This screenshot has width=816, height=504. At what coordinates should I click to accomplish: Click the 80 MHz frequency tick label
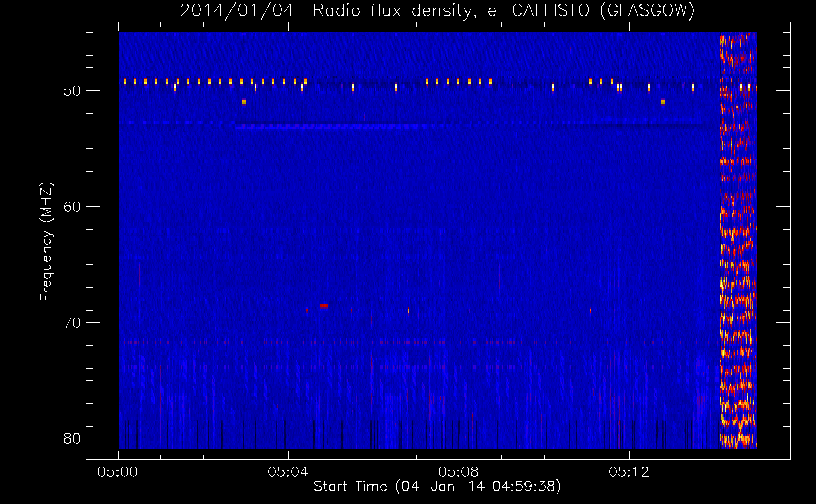[x=72, y=438]
